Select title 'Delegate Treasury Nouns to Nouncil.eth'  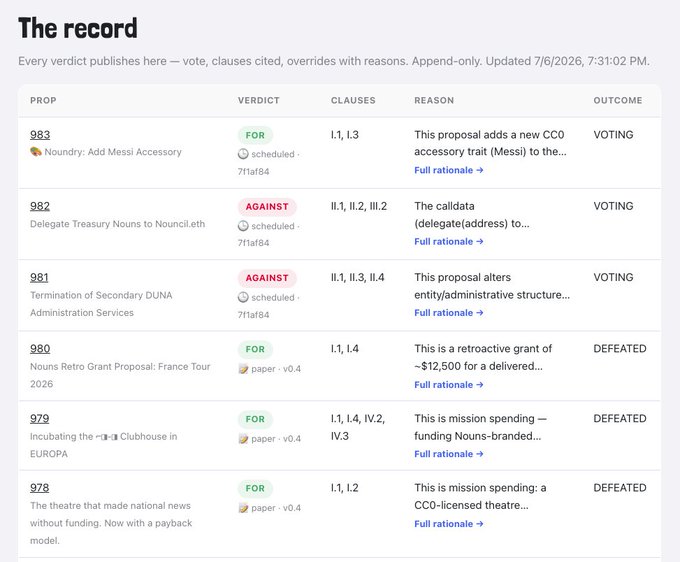[x=118, y=224]
